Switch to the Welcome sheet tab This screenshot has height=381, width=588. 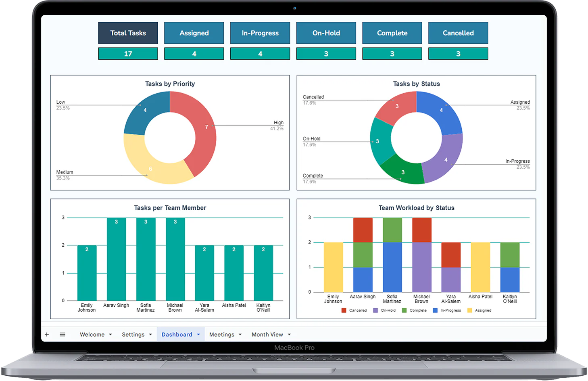click(x=92, y=335)
